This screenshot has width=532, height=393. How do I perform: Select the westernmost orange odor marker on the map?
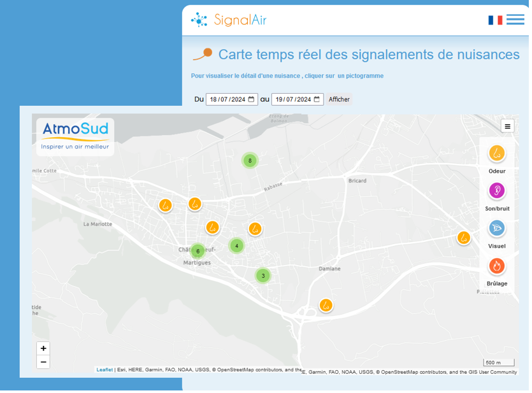click(166, 206)
